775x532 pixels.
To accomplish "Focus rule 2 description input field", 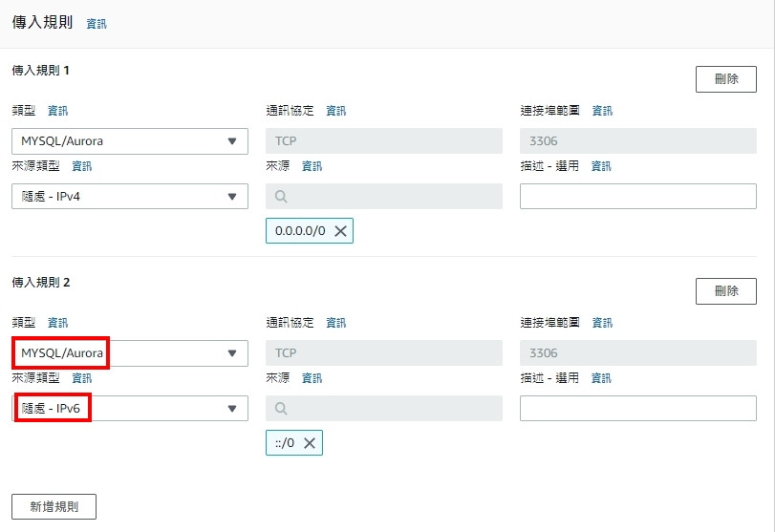I will click(x=638, y=409).
